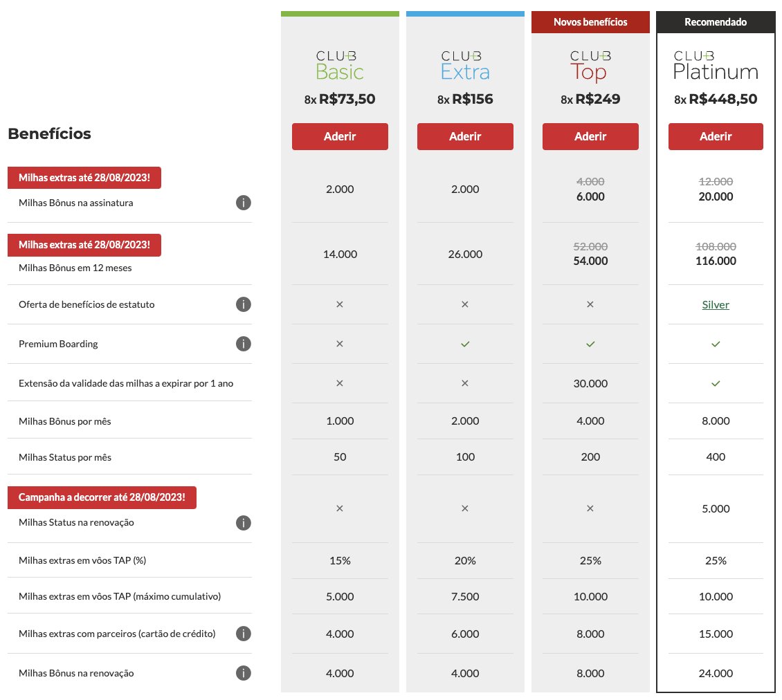Click the 7.500 cumulative maximum value
The width and height of the screenshot is (782, 700).
point(465,596)
